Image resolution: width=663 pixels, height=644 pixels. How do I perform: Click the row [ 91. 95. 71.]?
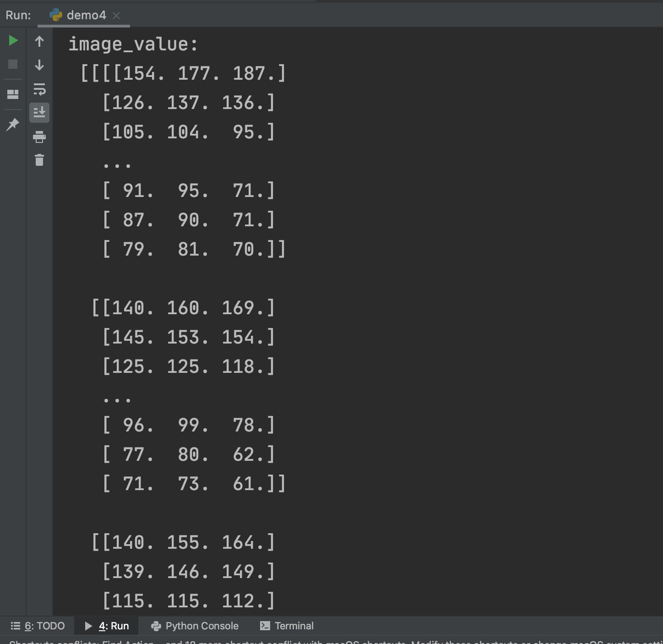189,191
